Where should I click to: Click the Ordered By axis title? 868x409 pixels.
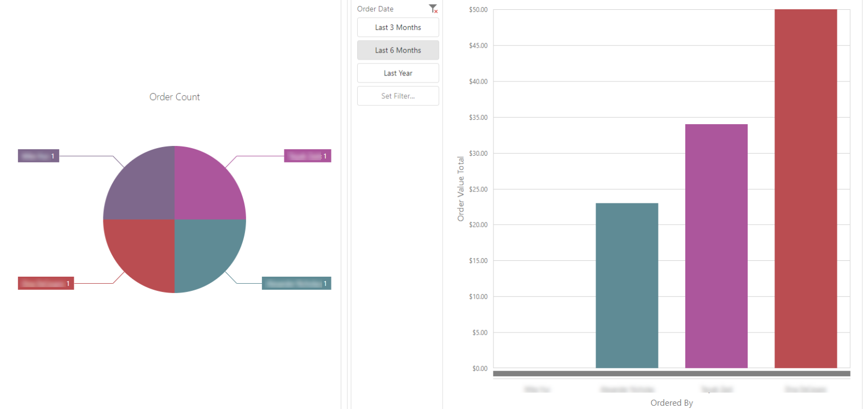point(671,403)
